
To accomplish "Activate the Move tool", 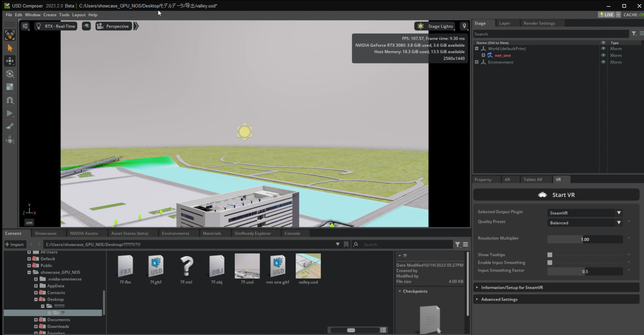I will [x=10, y=61].
